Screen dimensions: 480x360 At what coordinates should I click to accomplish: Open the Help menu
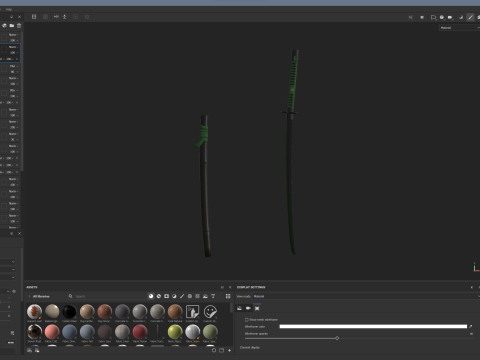9,9
